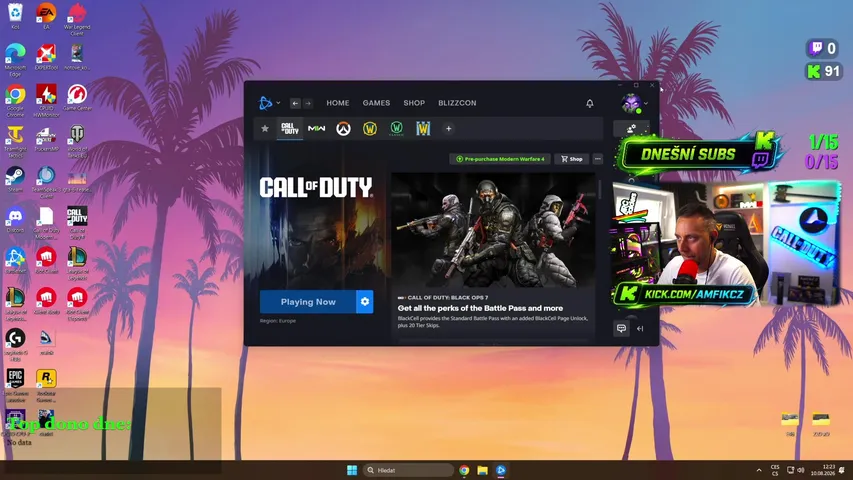
Task: Open game settings gear next to Playing Now
Action: (x=365, y=301)
